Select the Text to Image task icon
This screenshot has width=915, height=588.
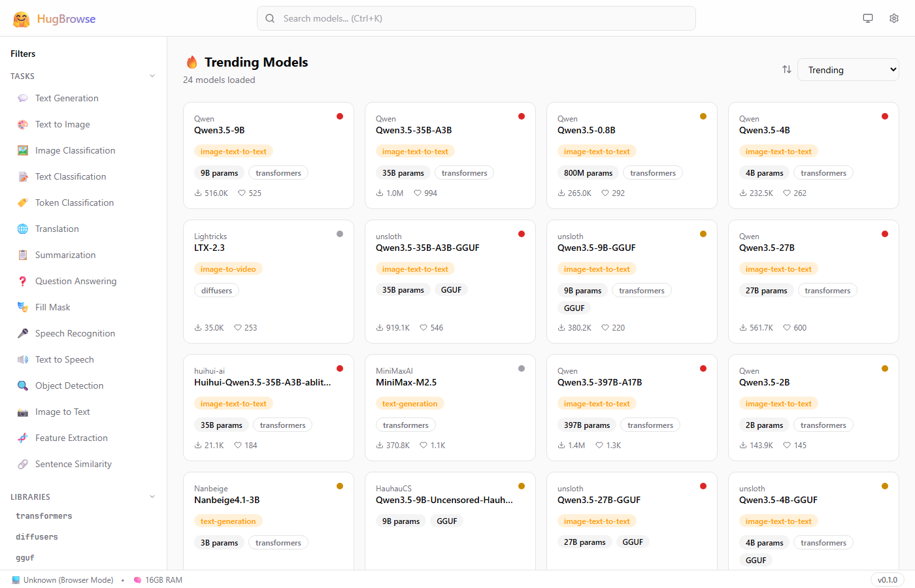pyautogui.click(x=22, y=124)
